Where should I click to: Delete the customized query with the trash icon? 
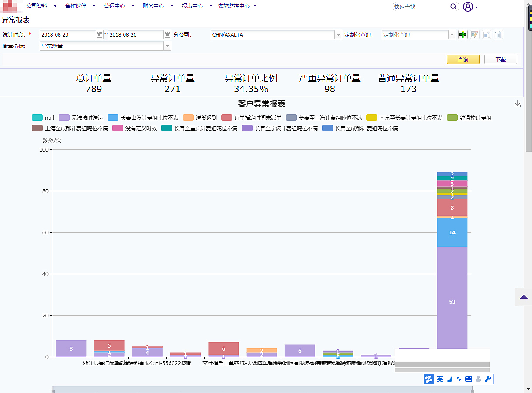click(x=498, y=34)
